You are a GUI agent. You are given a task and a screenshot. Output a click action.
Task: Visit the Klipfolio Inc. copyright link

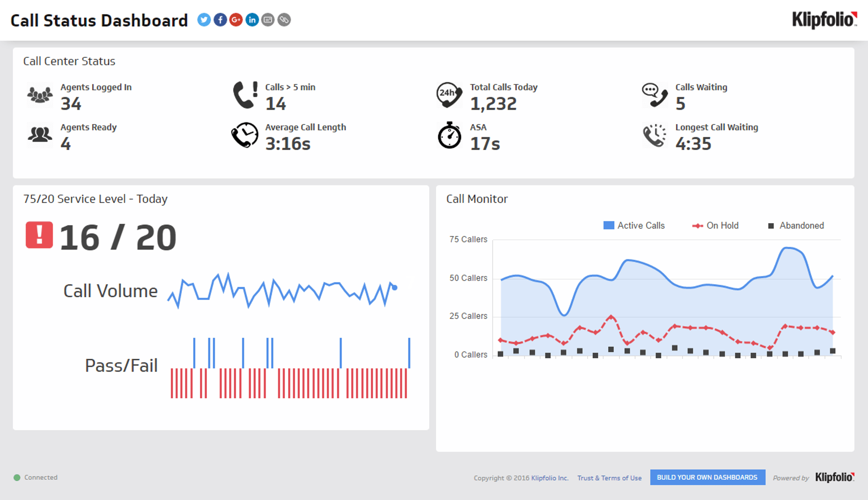point(550,477)
